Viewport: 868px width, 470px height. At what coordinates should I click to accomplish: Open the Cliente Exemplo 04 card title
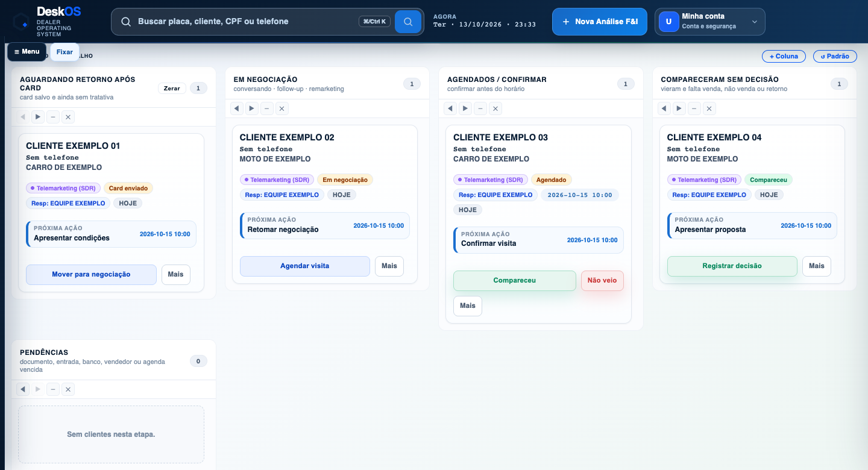[714, 137]
